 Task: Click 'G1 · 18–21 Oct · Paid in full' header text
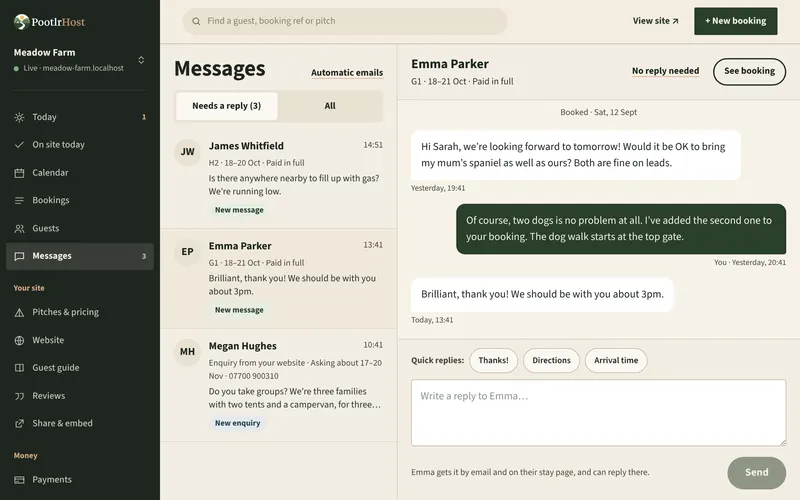coord(462,82)
